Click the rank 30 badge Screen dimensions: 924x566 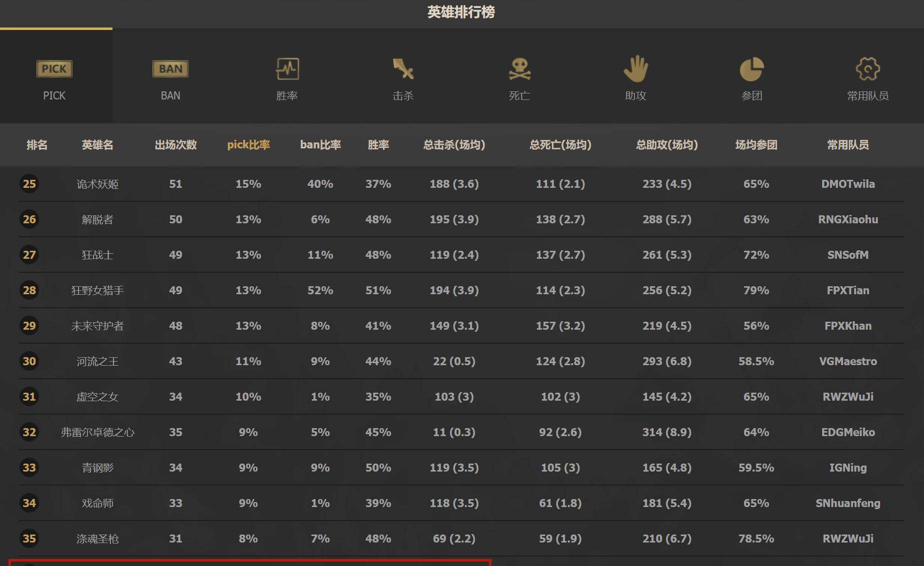(x=29, y=361)
